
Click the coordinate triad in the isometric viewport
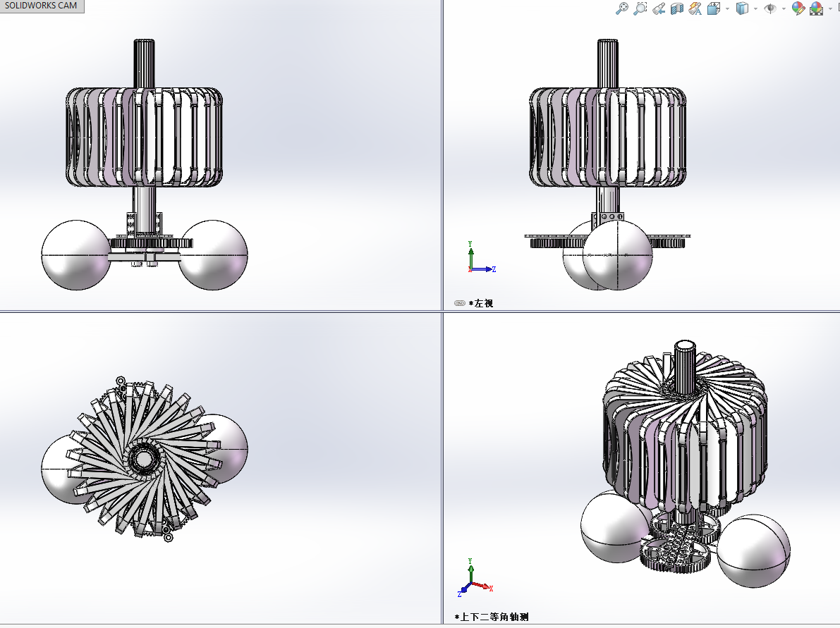[475, 578]
